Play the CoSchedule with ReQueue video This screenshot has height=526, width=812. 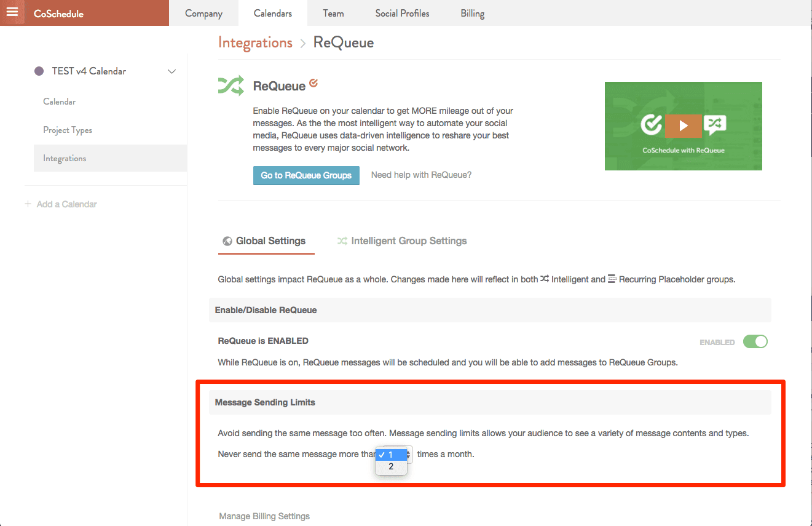[684, 126]
